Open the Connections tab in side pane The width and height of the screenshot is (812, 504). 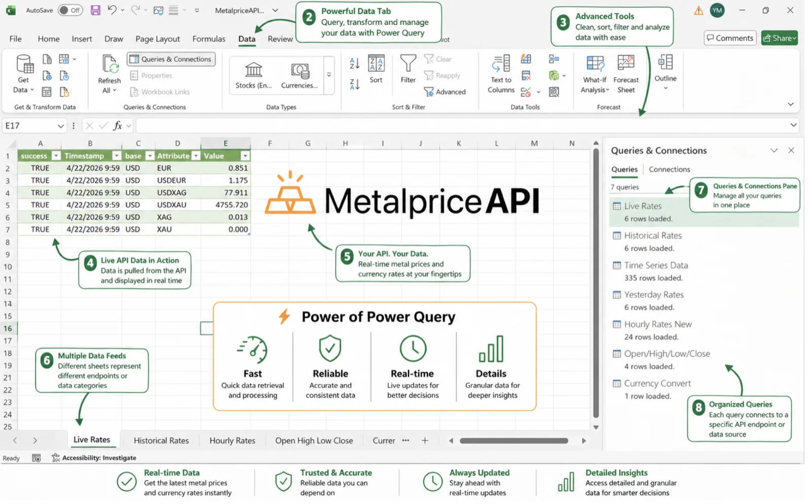click(669, 170)
